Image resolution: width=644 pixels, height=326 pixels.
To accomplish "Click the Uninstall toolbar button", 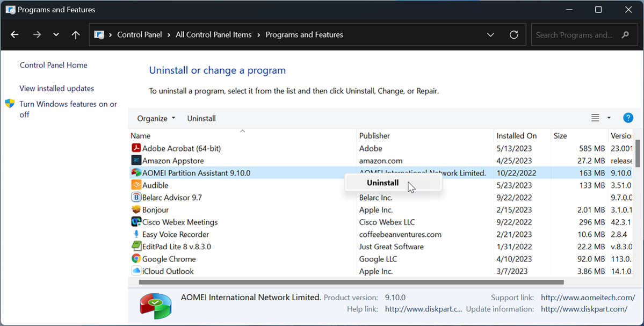I will point(201,118).
